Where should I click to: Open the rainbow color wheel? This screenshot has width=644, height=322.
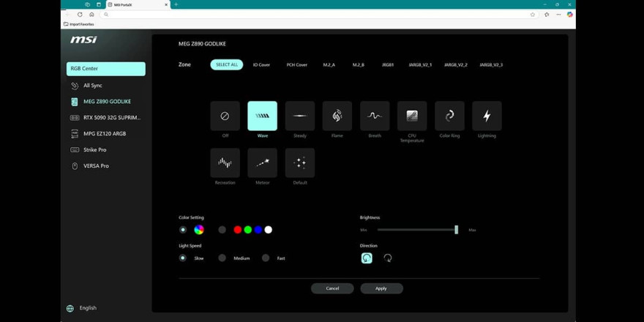(x=199, y=230)
